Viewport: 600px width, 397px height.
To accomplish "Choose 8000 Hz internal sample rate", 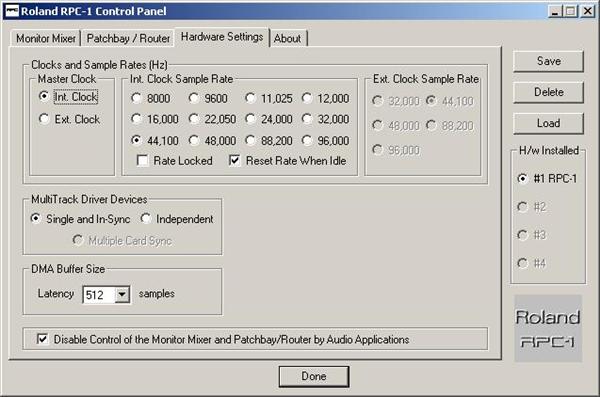I will (x=151, y=98).
